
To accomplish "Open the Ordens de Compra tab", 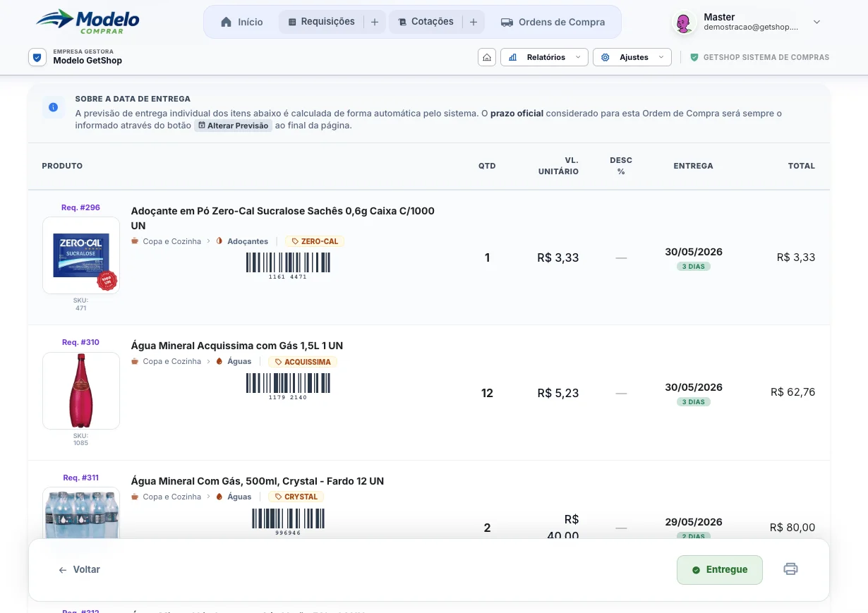I will pyautogui.click(x=553, y=22).
